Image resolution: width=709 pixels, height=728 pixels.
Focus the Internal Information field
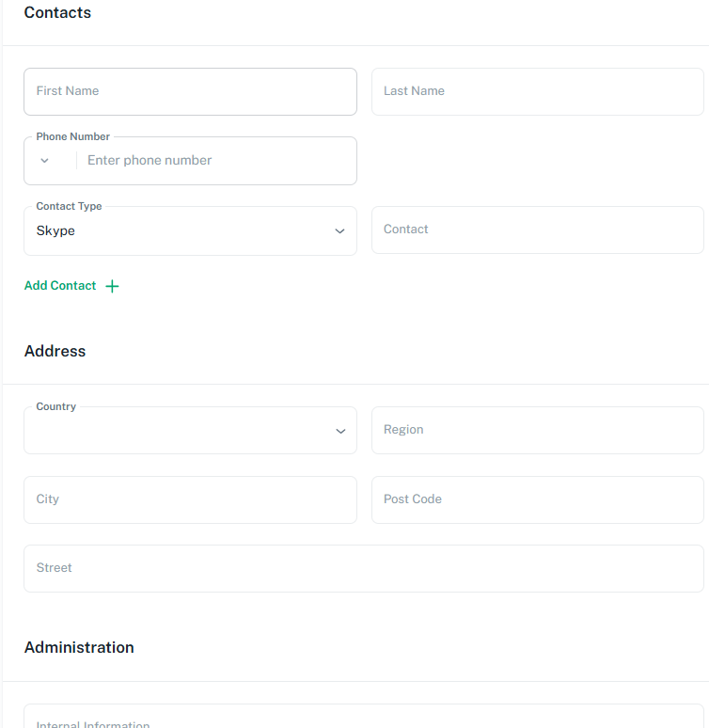point(363,720)
